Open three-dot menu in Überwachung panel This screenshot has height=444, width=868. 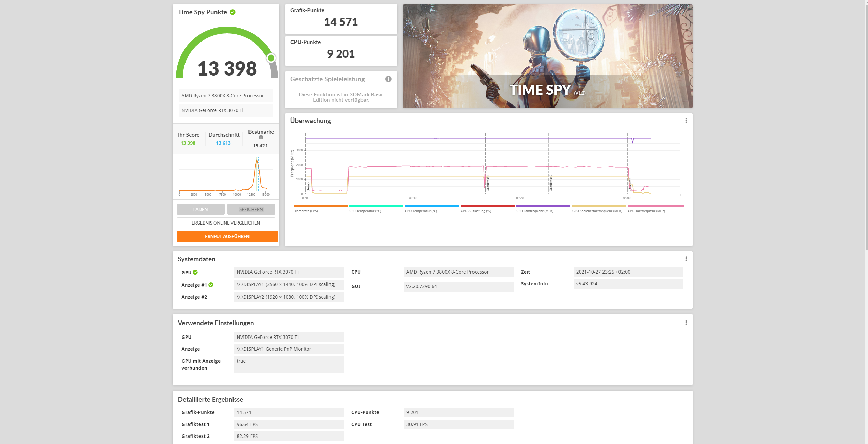coord(686,121)
